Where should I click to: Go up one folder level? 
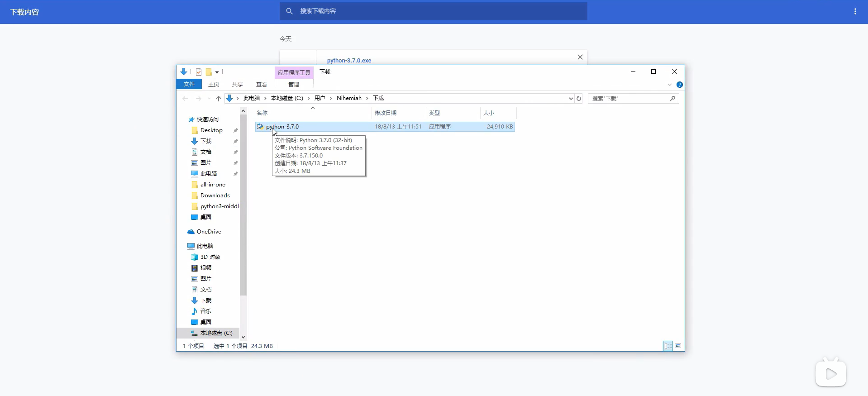click(219, 98)
